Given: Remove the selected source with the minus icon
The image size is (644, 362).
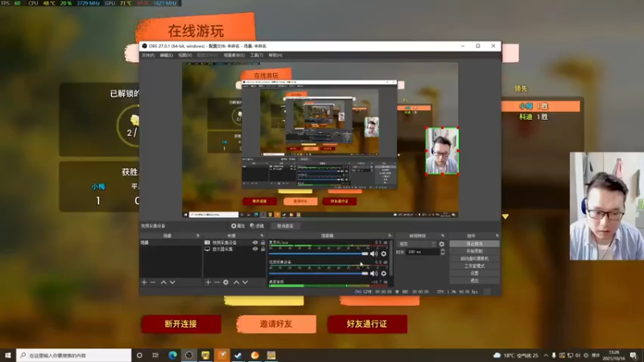Looking at the screenshot, I should coord(217,282).
